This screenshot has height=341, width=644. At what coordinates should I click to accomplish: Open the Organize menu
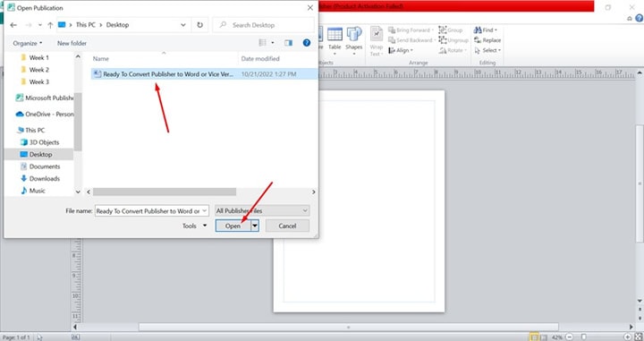click(28, 43)
